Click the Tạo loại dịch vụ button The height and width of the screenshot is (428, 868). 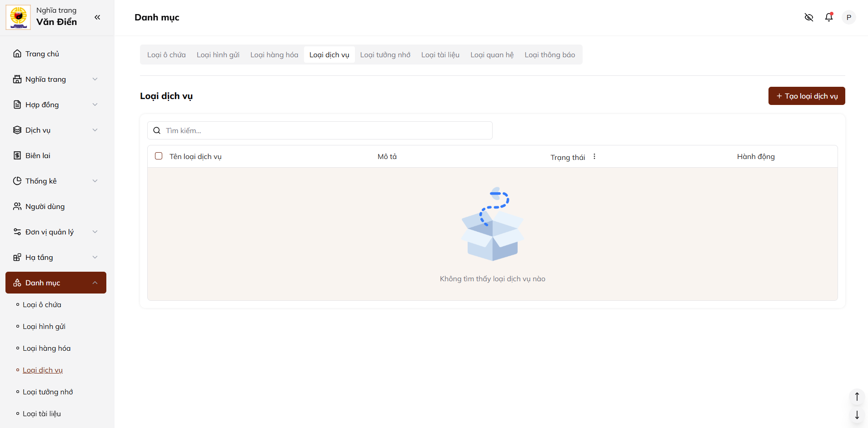(806, 96)
